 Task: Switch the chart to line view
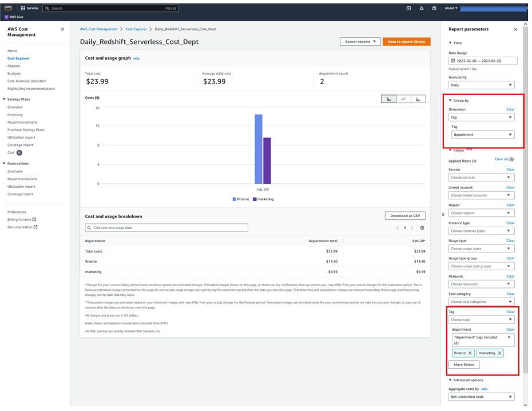click(x=403, y=98)
